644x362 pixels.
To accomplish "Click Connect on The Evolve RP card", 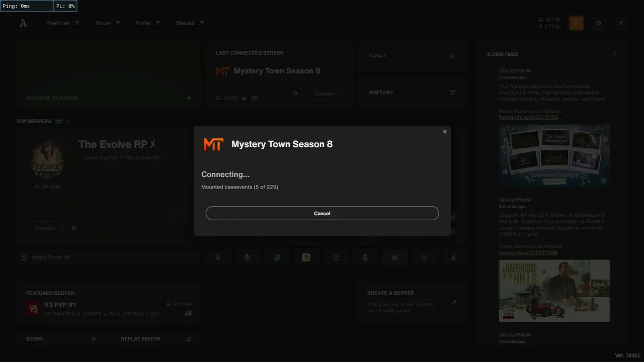I will click(45, 228).
